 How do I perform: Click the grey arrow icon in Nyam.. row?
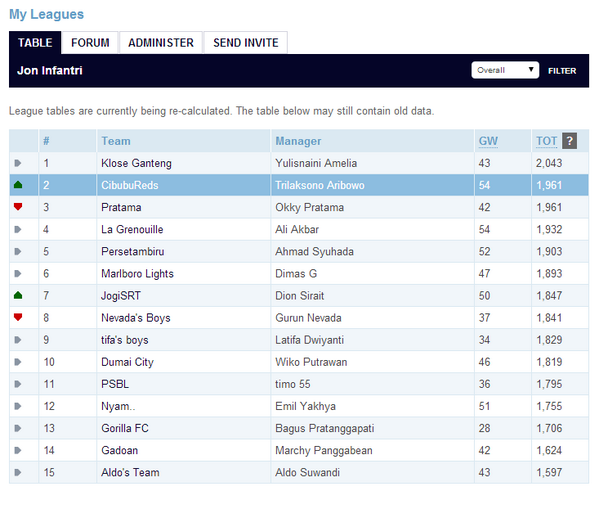pos(18,406)
